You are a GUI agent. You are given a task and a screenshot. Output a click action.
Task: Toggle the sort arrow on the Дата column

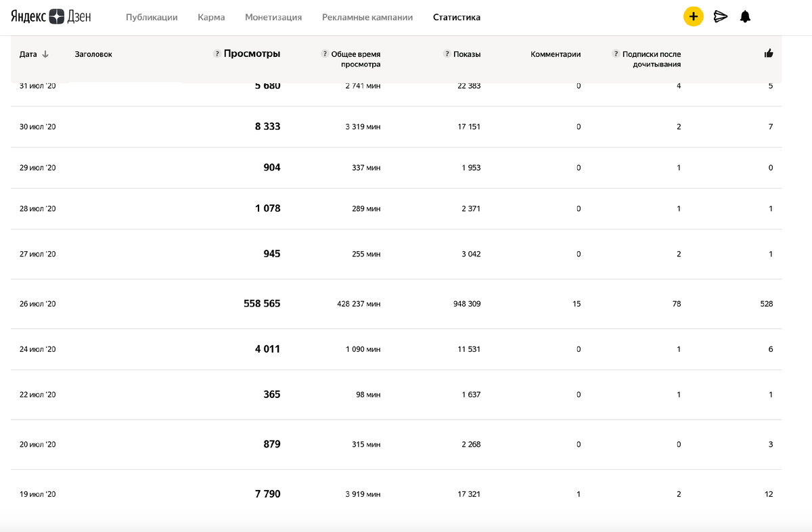tap(45, 53)
